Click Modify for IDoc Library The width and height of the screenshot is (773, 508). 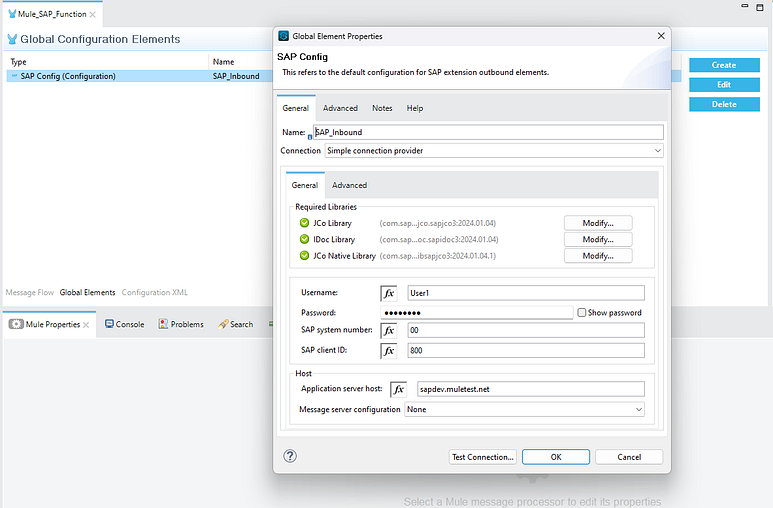coord(598,239)
